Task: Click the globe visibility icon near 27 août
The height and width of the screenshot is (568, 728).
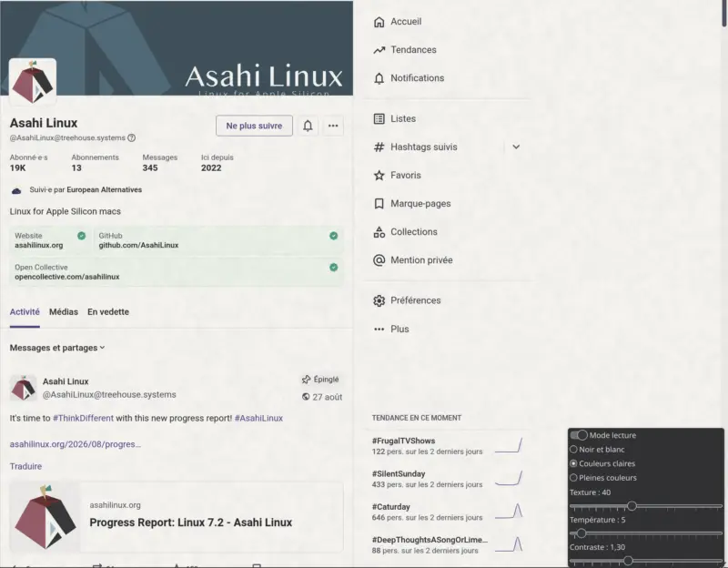Action: 306,397
